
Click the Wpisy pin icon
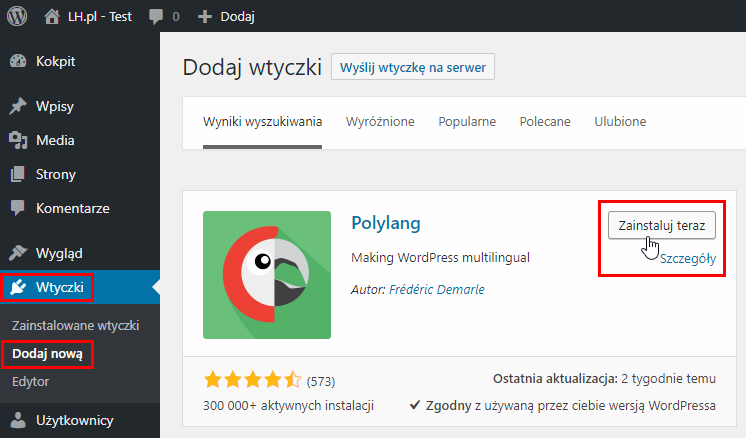point(18,106)
